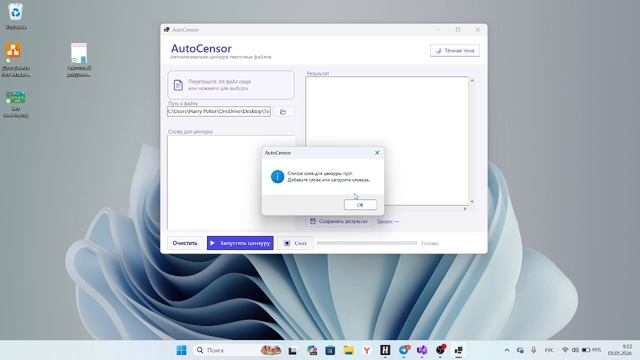This screenshot has height=360, width=640.
Task: Select the orange app shortcut on desktop
Action: point(16,60)
